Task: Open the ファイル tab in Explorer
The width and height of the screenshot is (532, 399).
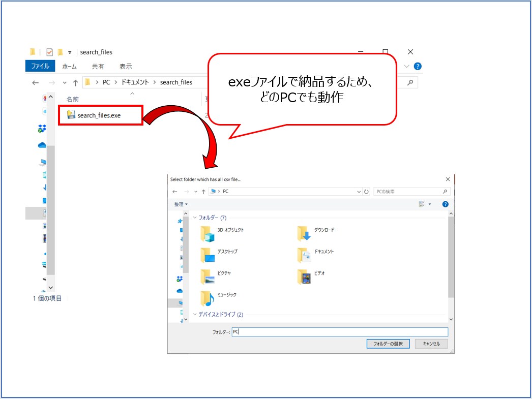Action: pyautogui.click(x=40, y=66)
